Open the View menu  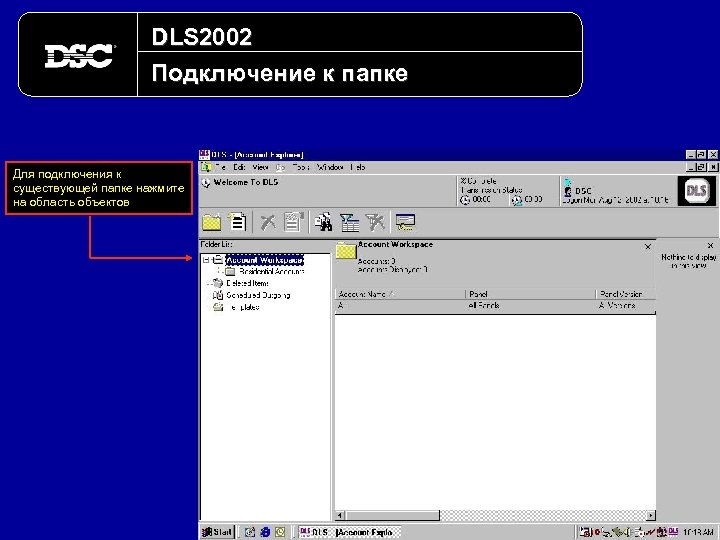260,167
